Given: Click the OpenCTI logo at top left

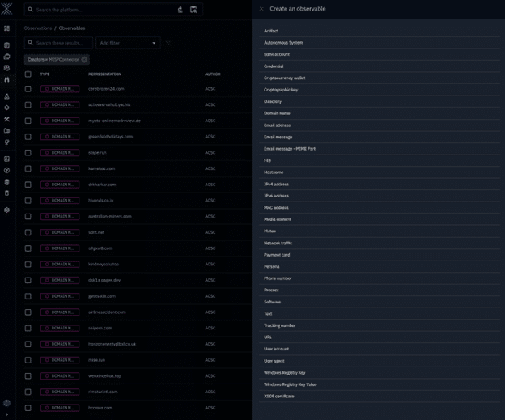Looking at the screenshot, I should point(6,9).
